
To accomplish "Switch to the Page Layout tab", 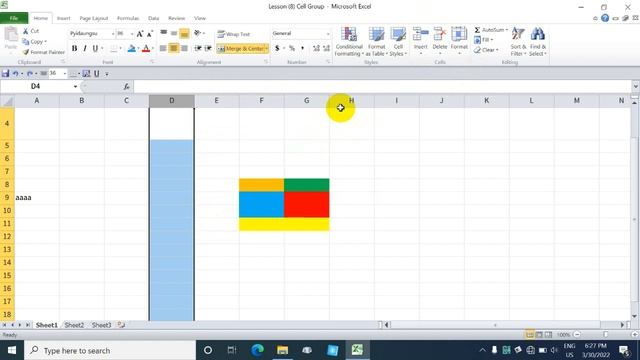I will pos(93,18).
